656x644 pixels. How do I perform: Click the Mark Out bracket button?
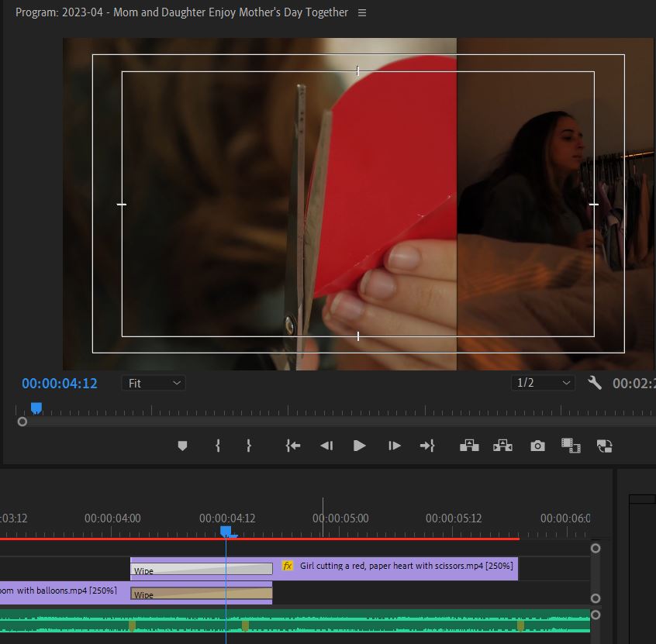(249, 446)
